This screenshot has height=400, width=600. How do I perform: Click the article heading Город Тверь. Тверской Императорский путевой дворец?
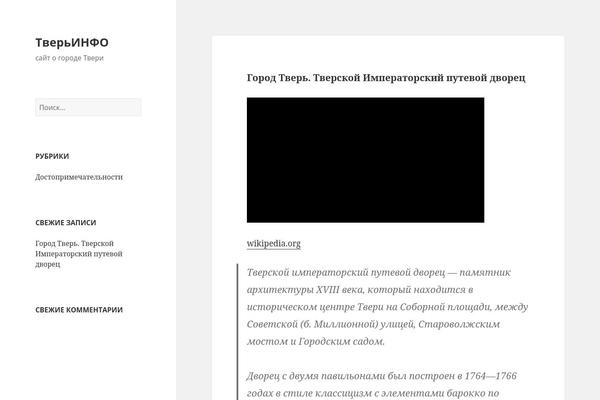[386, 78]
